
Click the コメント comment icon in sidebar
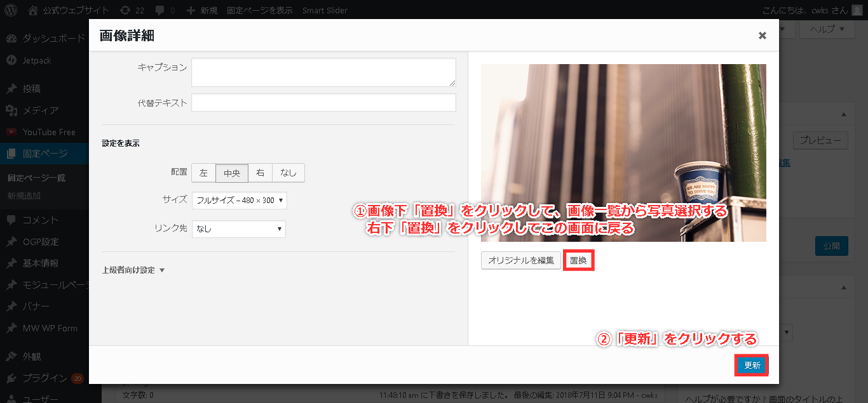point(11,220)
